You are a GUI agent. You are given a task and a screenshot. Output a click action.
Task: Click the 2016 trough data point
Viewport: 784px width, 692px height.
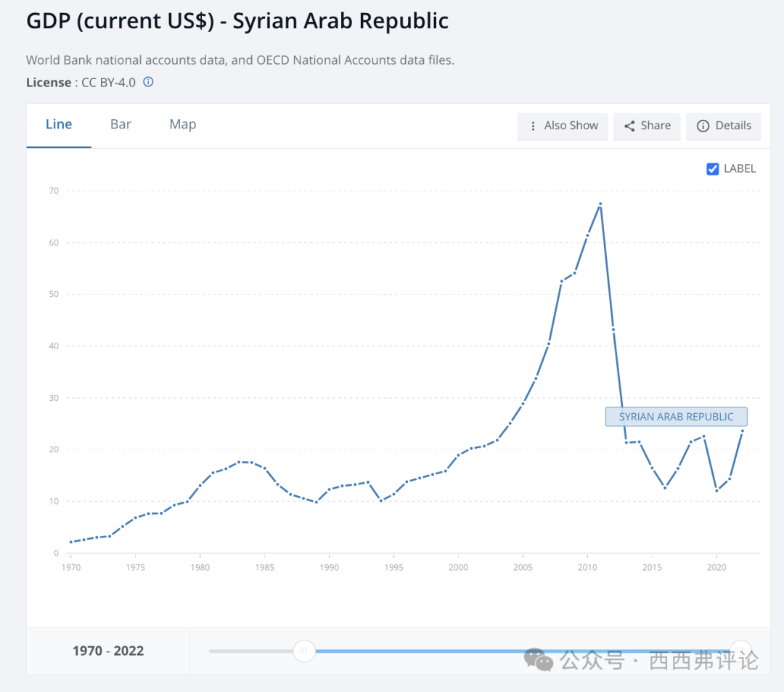click(665, 488)
